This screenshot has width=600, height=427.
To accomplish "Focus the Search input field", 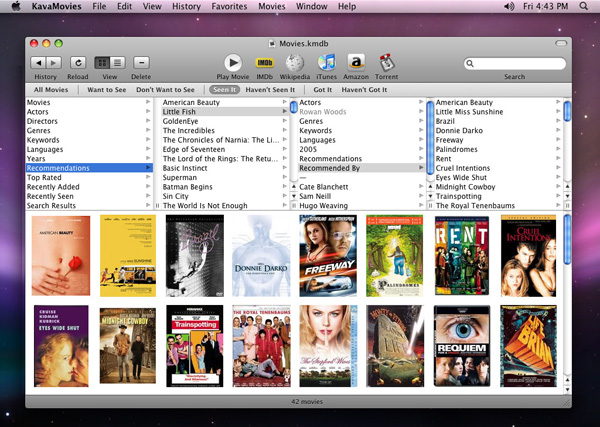I will [515, 64].
